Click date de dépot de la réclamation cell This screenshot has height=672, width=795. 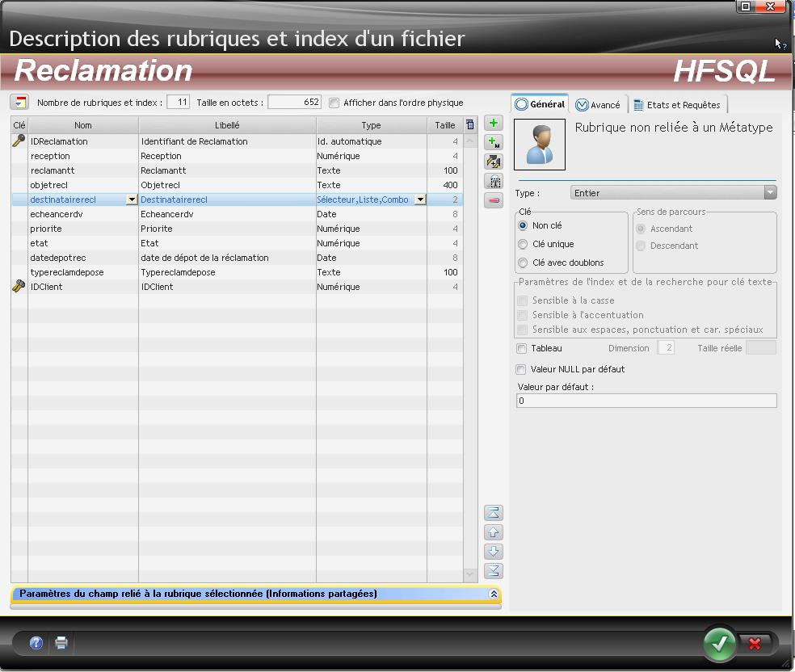pyautogui.click(x=227, y=258)
